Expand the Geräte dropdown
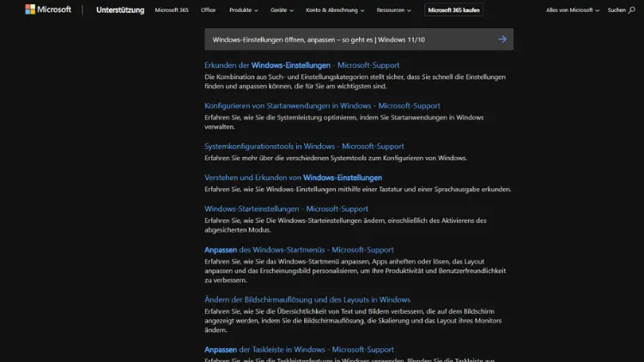The height and width of the screenshot is (362, 644). pyautogui.click(x=282, y=9)
